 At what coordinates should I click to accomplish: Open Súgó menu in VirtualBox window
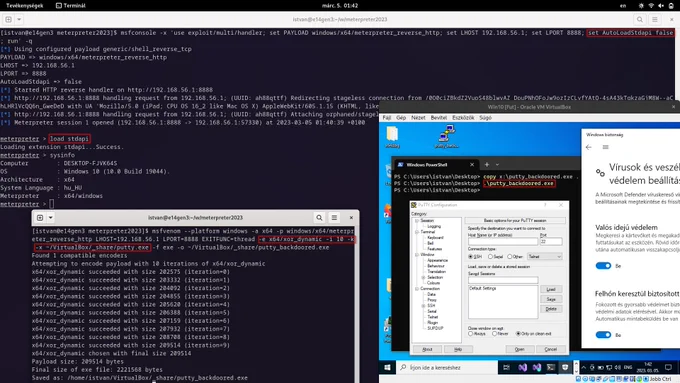coord(485,118)
